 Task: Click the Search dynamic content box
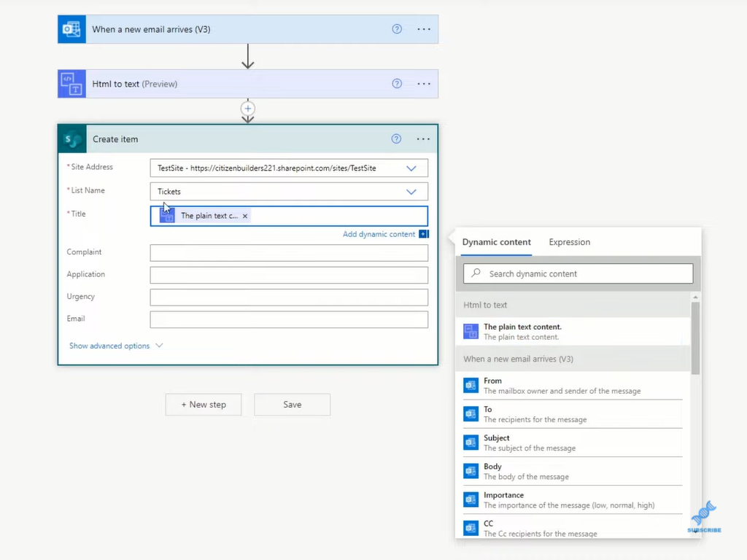(x=578, y=273)
